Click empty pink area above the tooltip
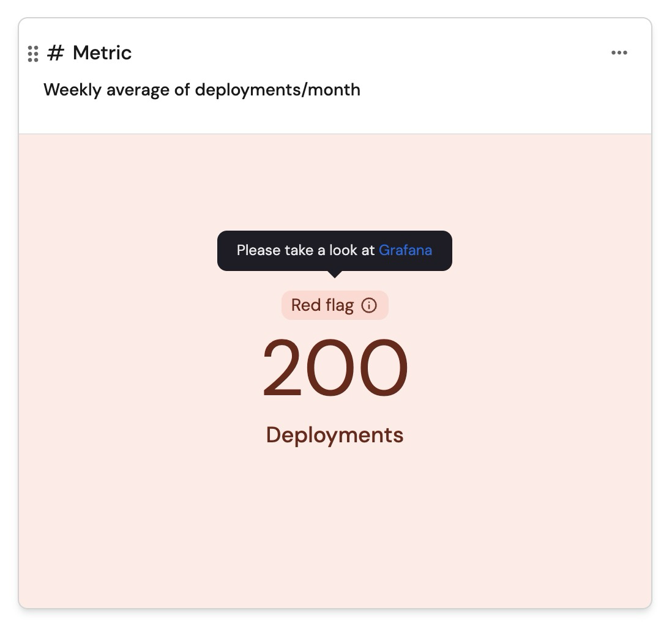 335,184
